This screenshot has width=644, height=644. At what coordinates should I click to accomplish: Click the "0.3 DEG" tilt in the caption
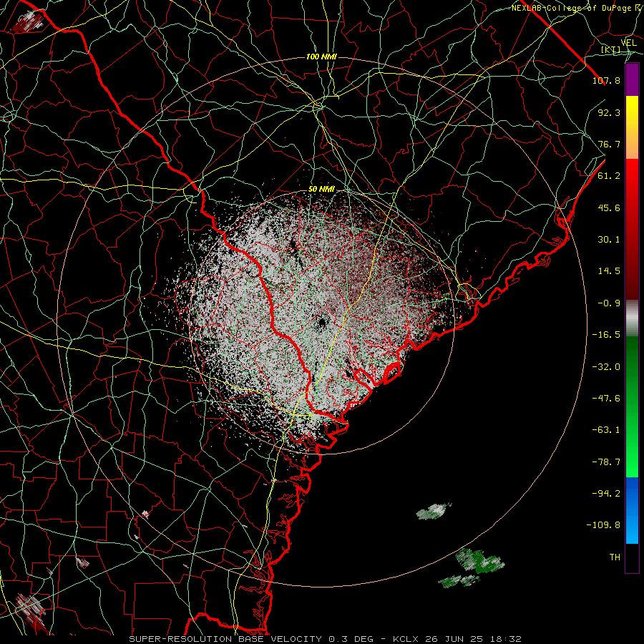click(351, 639)
